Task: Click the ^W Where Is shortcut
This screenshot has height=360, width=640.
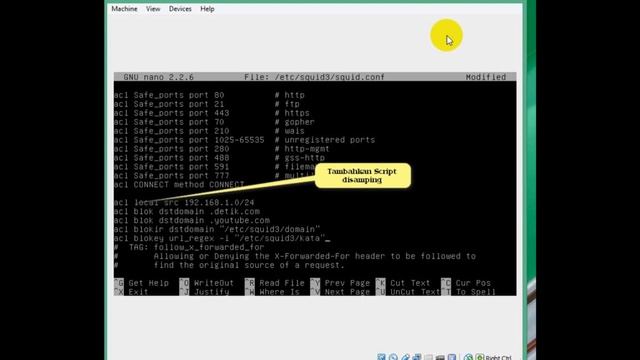Action: point(272,292)
